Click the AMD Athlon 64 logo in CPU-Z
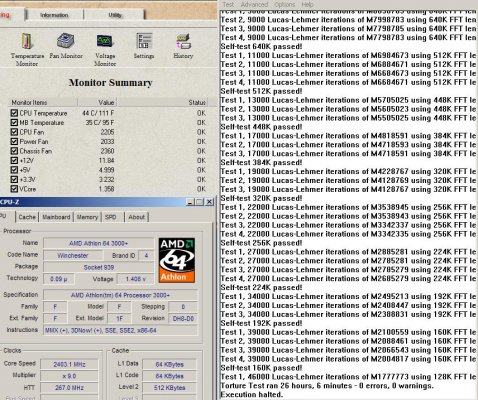 pyautogui.click(x=177, y=260)
